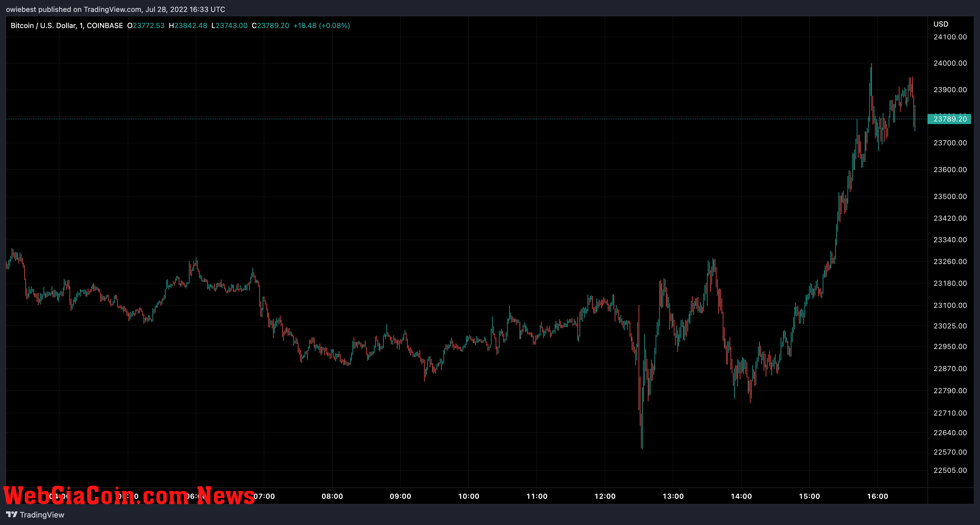Click the 15:00 time axis label
Viewport: 980px width, 525px height.
(x=809, y=496)
